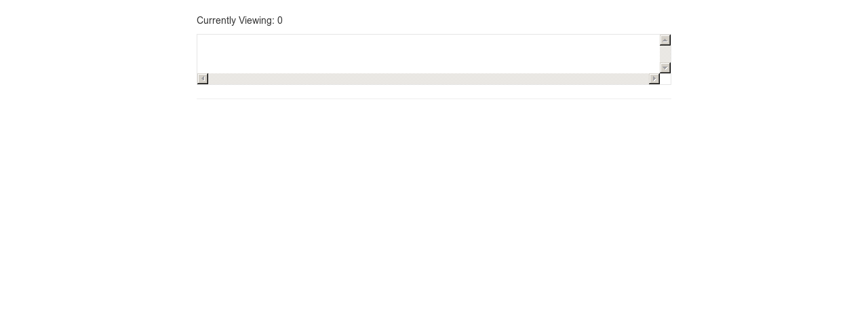
Task: Click the hatched bar below the pane
Action: 429,79
